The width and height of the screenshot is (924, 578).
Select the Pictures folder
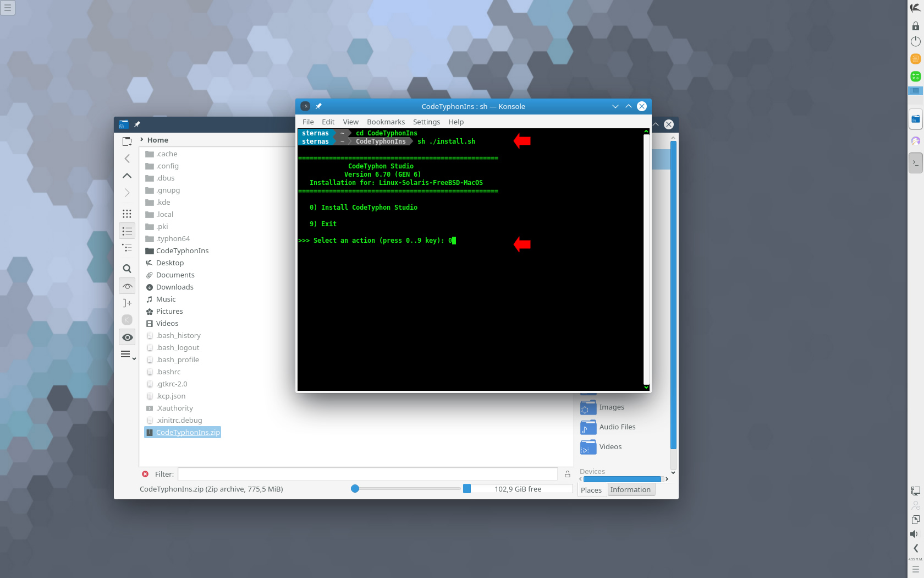click(x=163, y=312)
